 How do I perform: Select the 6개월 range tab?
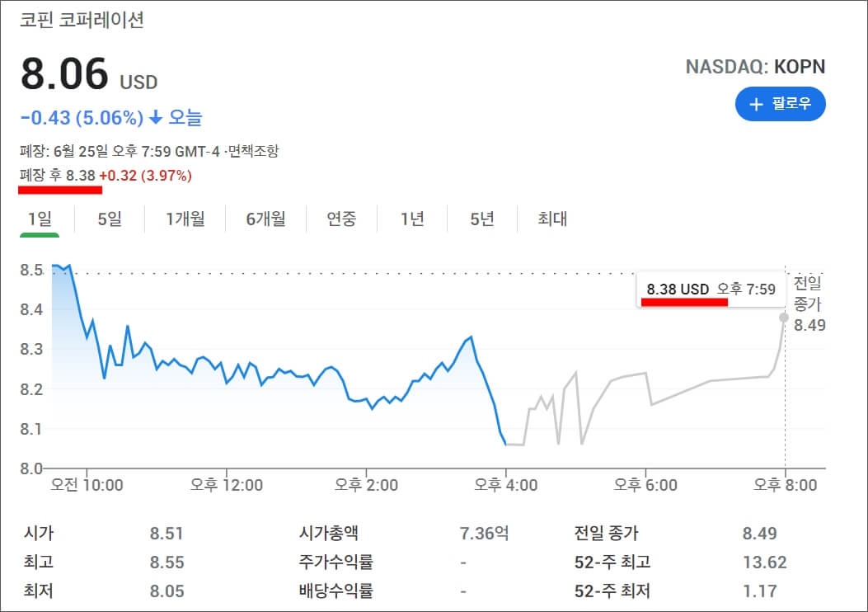(266, 219)
